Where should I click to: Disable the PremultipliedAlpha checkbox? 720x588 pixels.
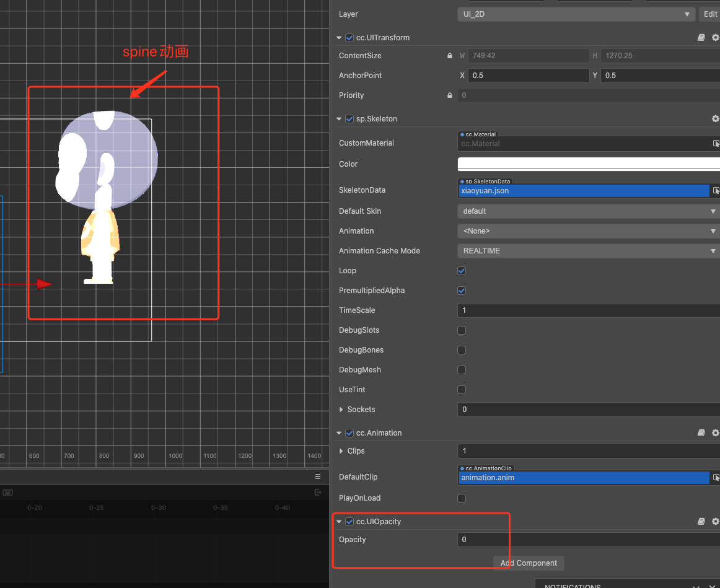(462, 291)
